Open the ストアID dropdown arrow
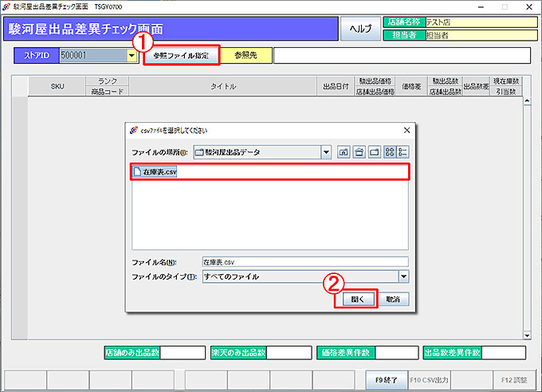 (x=132, y=55)
